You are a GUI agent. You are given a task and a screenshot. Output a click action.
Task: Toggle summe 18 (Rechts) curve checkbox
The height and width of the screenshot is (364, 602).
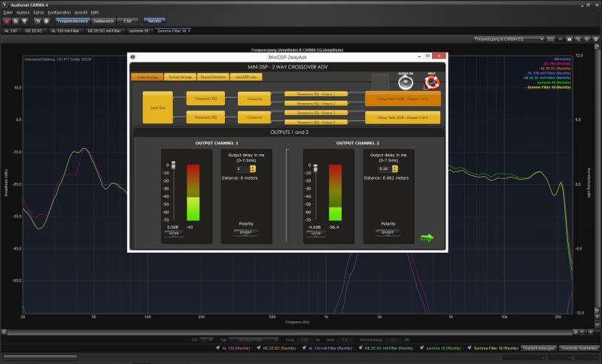(424, 349)
